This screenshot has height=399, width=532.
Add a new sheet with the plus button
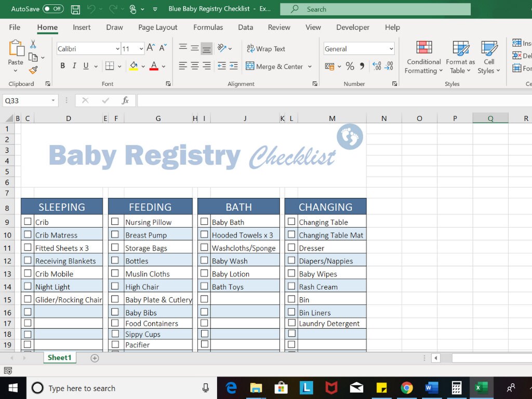point(94,358)
